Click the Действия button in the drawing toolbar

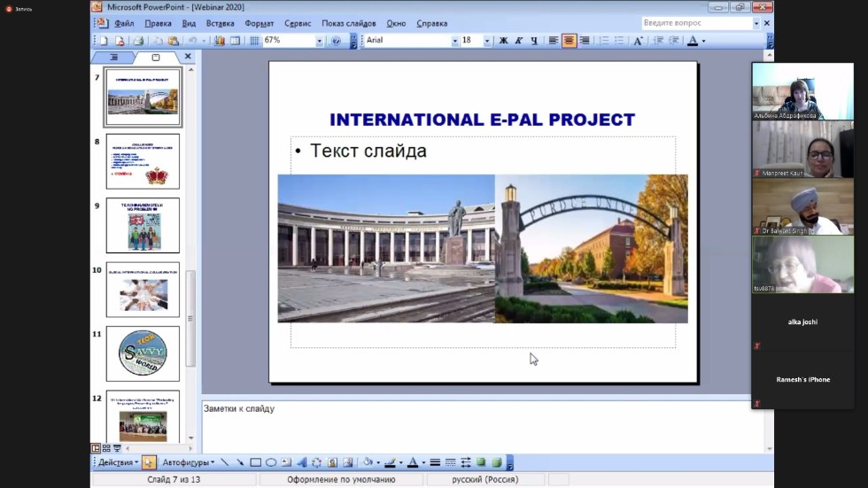(117, 462)
